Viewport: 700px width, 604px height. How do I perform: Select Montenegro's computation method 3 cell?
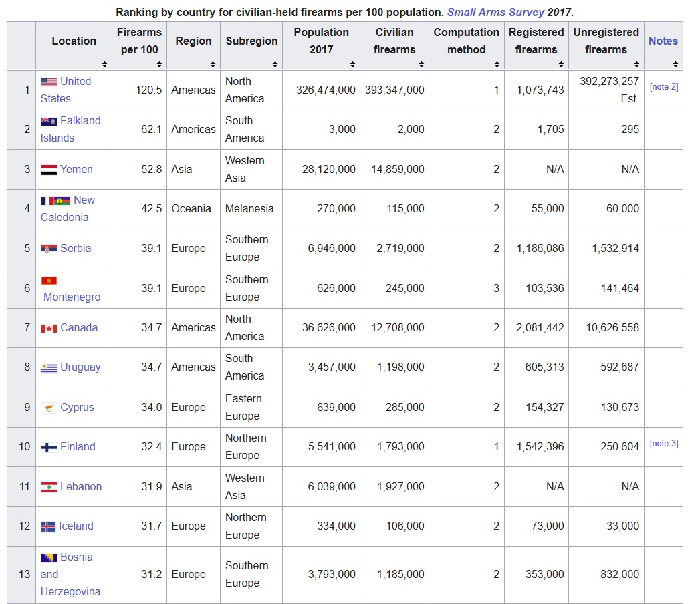(467, 289)
